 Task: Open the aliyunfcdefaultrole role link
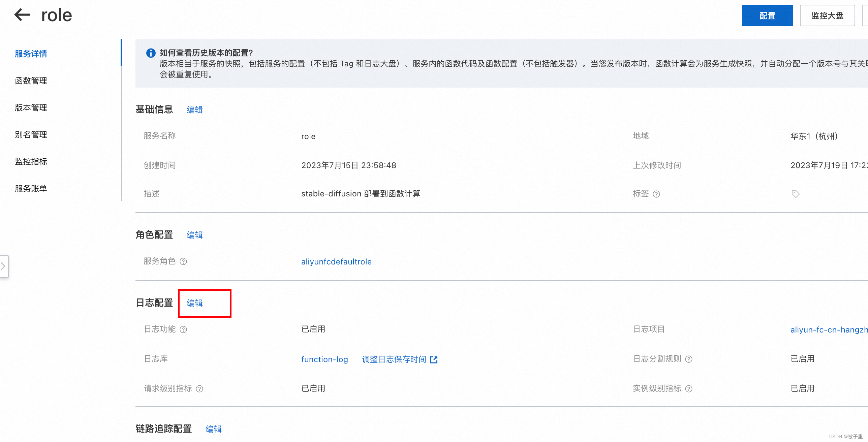[336, 262]
